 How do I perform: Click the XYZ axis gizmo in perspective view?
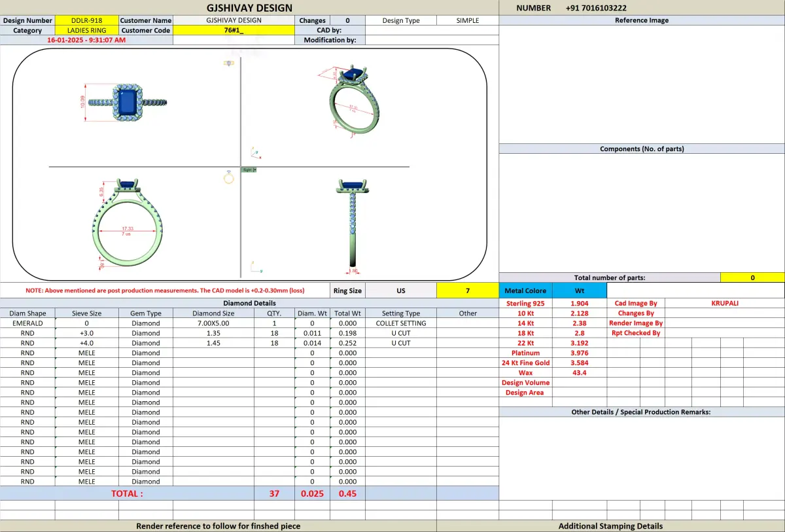pos(256,154)
